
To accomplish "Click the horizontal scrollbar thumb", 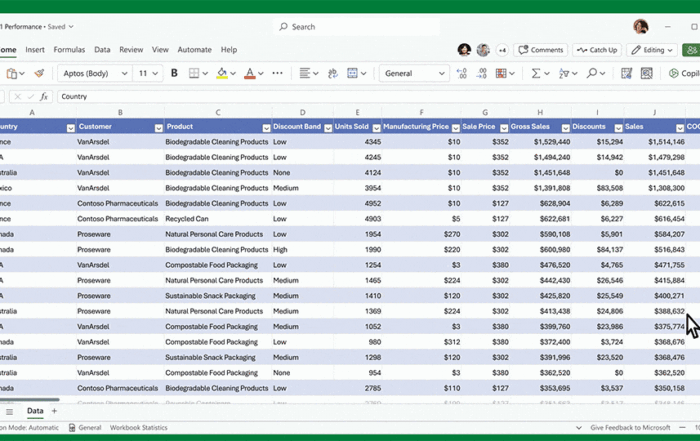I will [x=29, y=400].
